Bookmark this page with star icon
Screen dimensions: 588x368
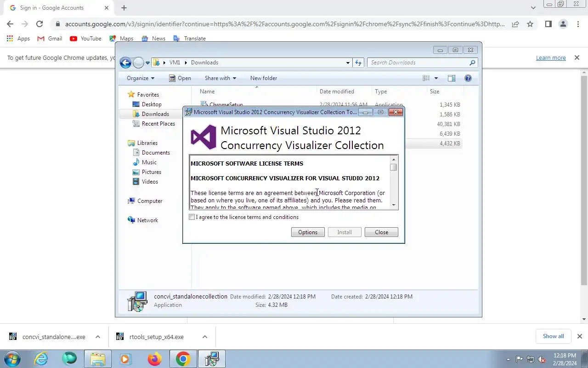pyautogui.click(x=530, y=24)
